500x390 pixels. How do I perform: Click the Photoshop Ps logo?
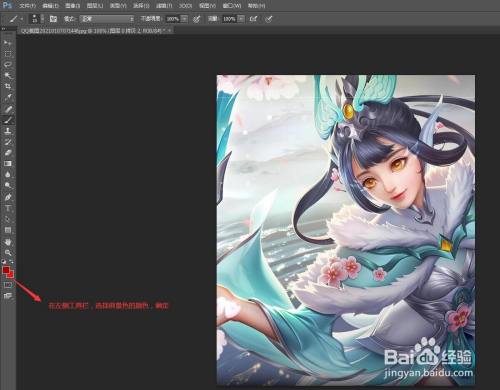click(7, 5)
